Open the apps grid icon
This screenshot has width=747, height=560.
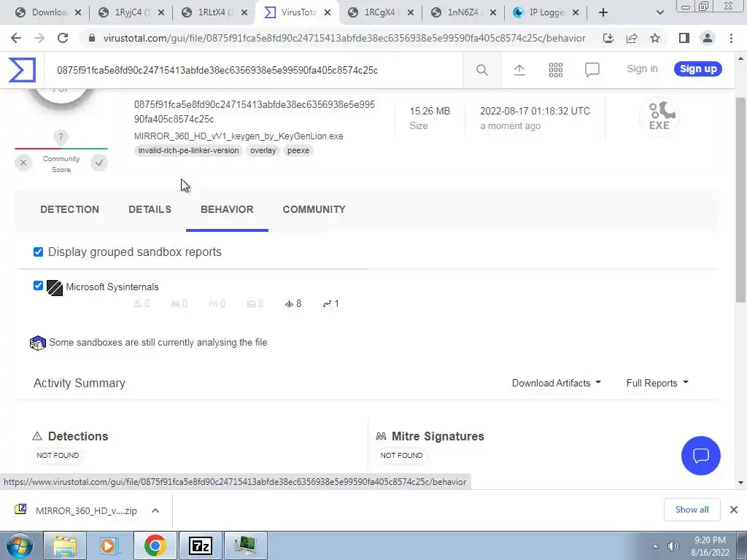click(555, 70)
